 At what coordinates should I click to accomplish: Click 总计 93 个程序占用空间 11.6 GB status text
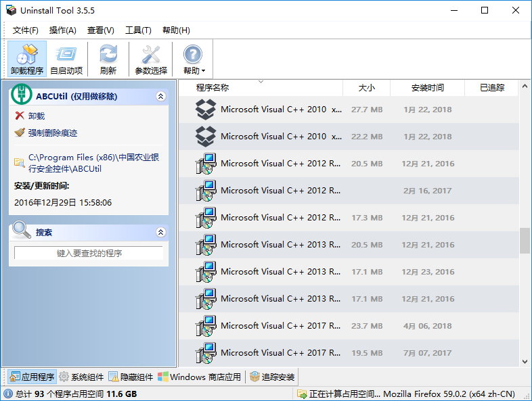tap(76, 394)
